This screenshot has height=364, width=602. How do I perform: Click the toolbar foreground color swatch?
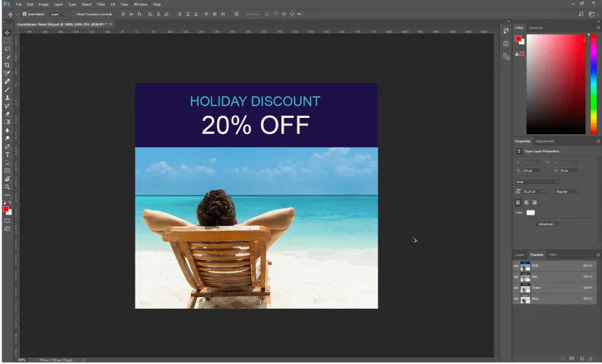pyautogui.click(x=6, y=209)
